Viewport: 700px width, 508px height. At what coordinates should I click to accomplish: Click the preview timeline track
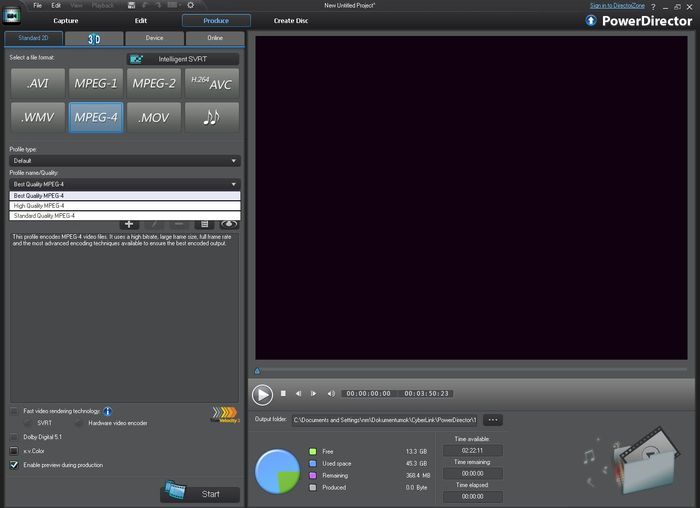471,371
